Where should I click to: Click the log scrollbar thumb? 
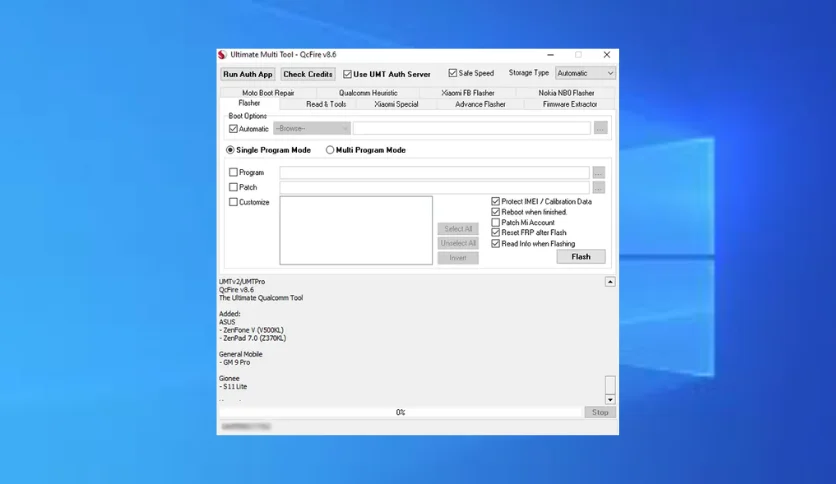pyautogui.click(x=610, y=385)
